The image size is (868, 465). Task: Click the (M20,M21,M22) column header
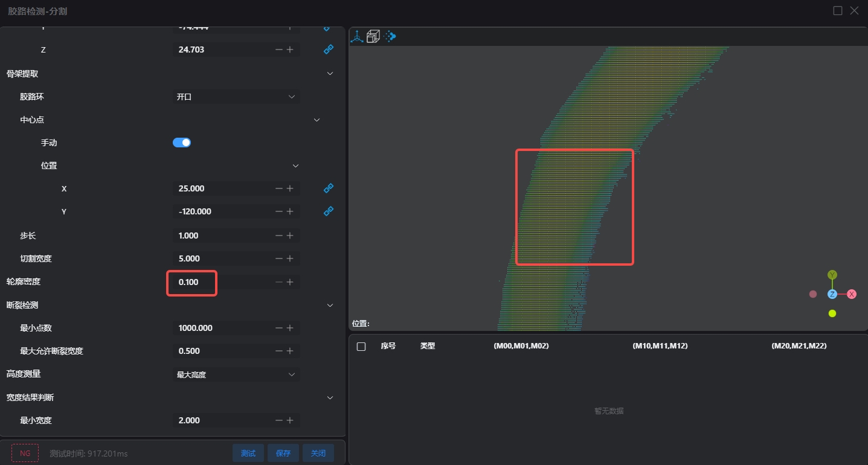pos(799,346)
